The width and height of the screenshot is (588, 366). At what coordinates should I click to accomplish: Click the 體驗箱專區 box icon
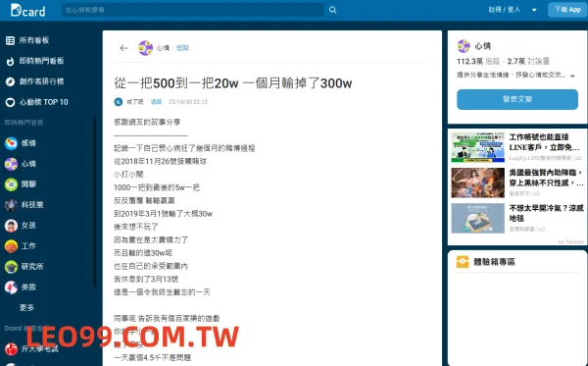pyautogui.click(x=463, y=262)
